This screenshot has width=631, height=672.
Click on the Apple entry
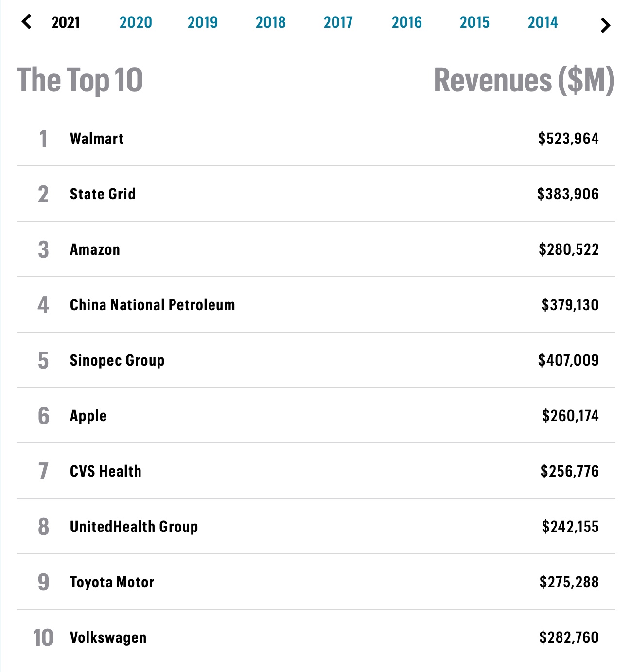click(88, 416)
